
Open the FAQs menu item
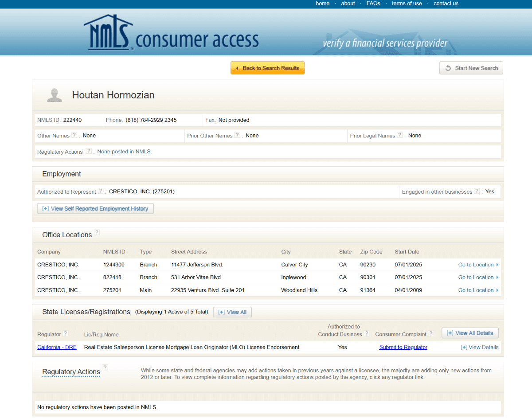(373, 4)
